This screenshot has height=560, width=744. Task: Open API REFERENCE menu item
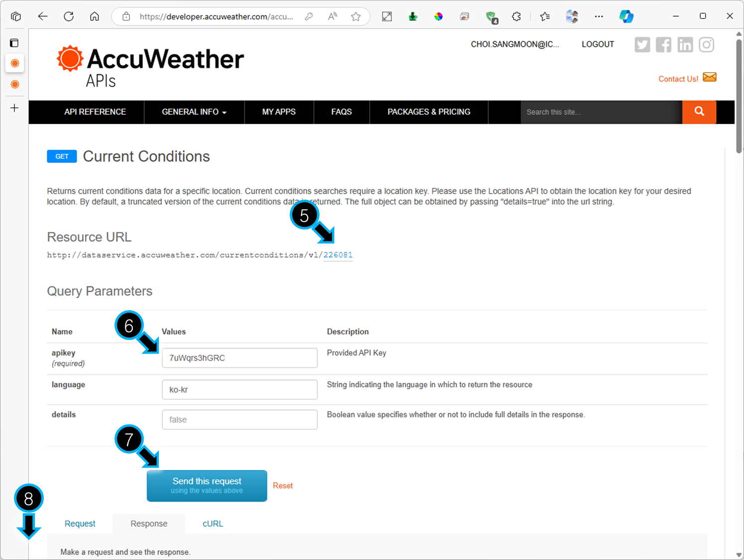95,112
